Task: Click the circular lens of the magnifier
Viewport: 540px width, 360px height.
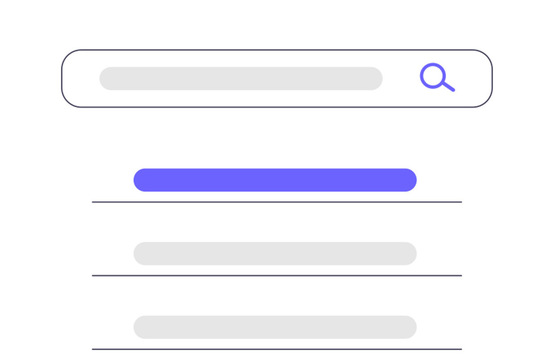Action: point(432,75)
